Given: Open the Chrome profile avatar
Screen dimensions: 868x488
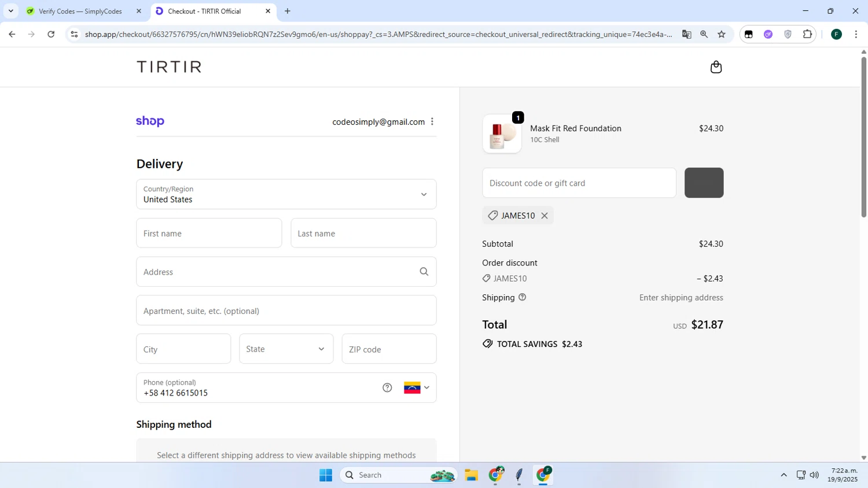Looking at the screenshot, I should coord(836,34).
